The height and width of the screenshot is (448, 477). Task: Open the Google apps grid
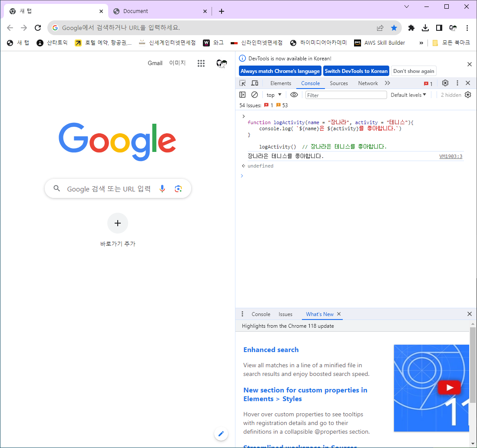201,63
